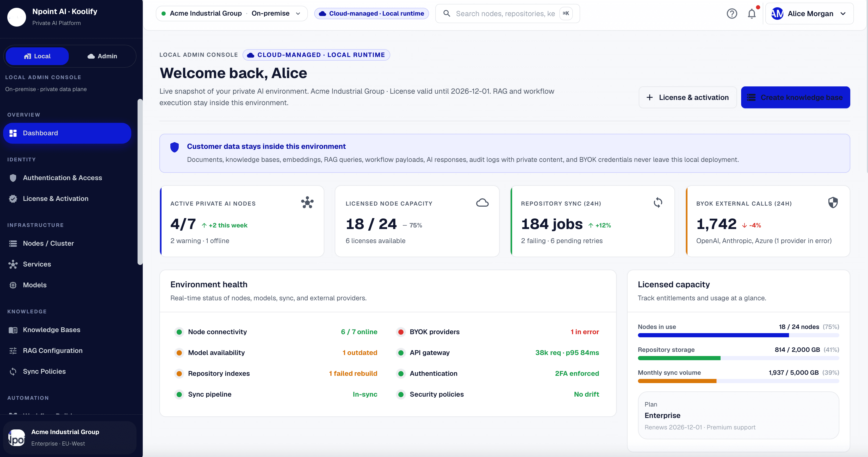
Task: Click the 'No drift' security status
Action: click(586, 395)
